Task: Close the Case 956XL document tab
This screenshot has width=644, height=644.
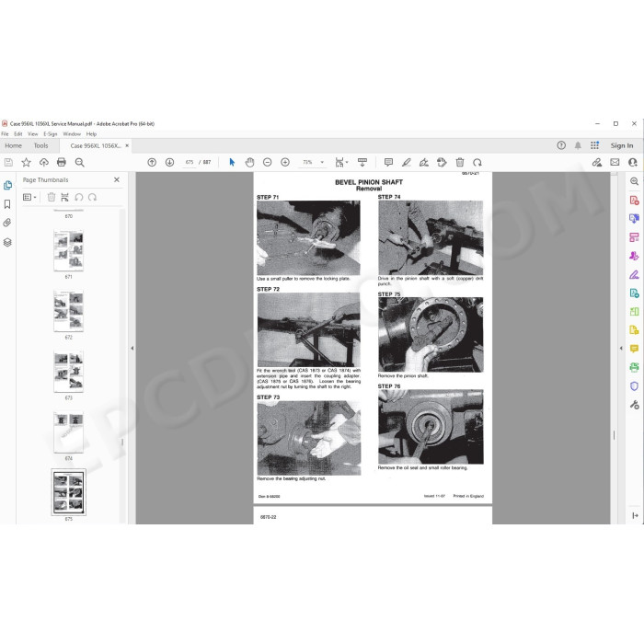Action: (x=127, y=145)
